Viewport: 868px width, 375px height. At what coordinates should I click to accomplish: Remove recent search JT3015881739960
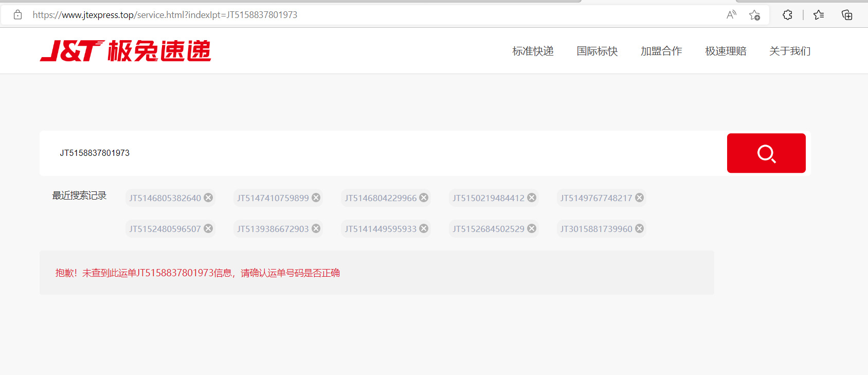[639, 228]
